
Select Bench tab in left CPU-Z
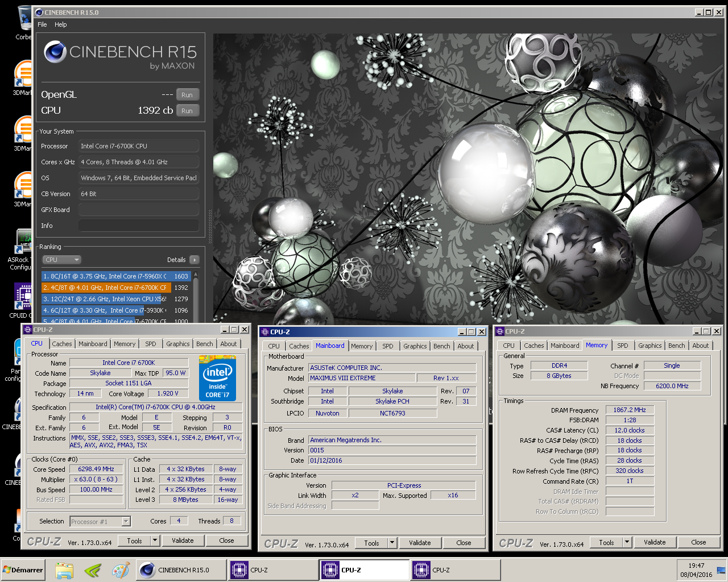[205, 344]
